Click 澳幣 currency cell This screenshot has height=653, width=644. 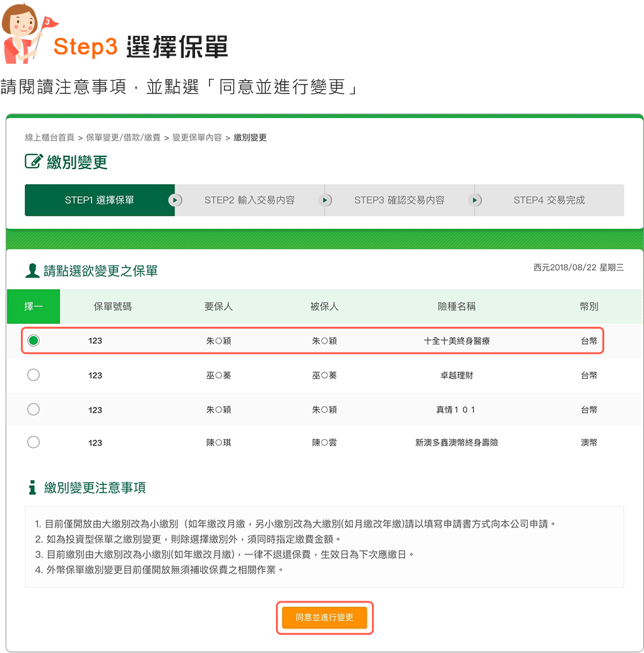[x=589, y=443]
